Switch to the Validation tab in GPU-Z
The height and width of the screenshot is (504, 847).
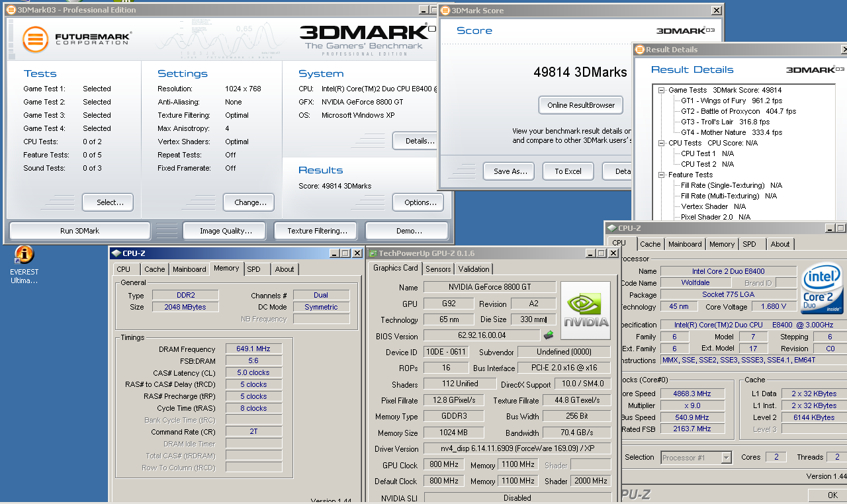click(474, 269)
